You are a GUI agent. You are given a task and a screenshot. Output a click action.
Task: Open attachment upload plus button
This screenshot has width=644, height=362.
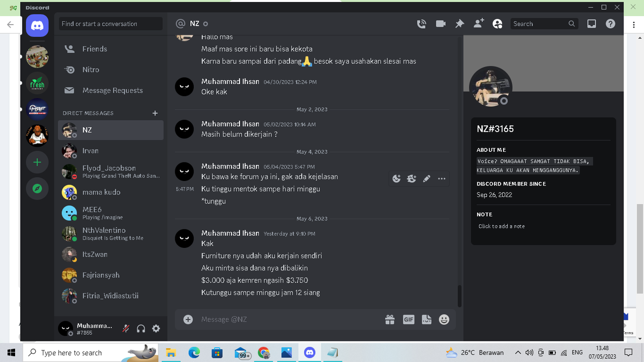(x=188, y=319)
